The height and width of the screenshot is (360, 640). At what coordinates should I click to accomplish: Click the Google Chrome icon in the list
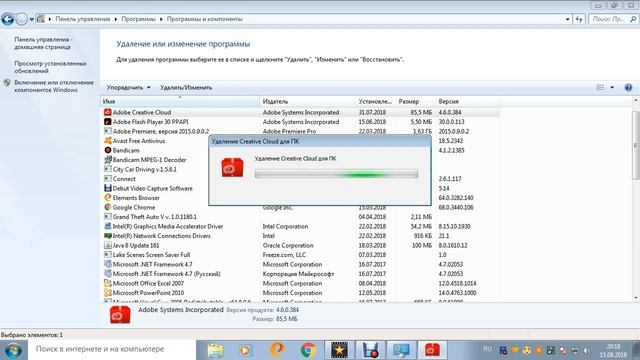107,207
